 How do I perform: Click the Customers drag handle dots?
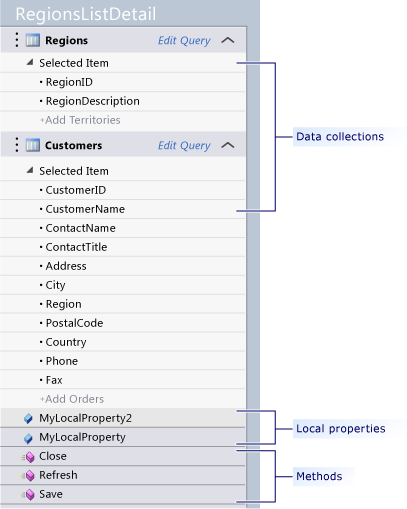click(17, 145)
